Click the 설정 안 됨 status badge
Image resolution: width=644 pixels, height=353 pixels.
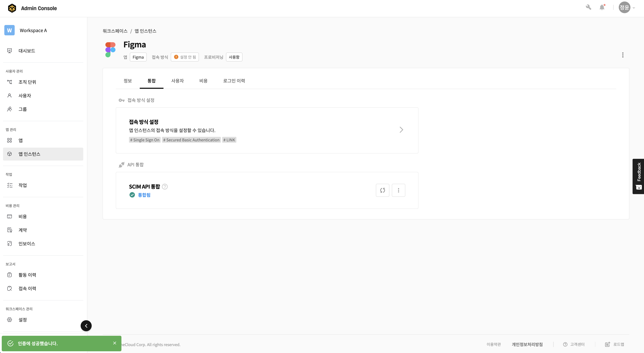point(185,57)
